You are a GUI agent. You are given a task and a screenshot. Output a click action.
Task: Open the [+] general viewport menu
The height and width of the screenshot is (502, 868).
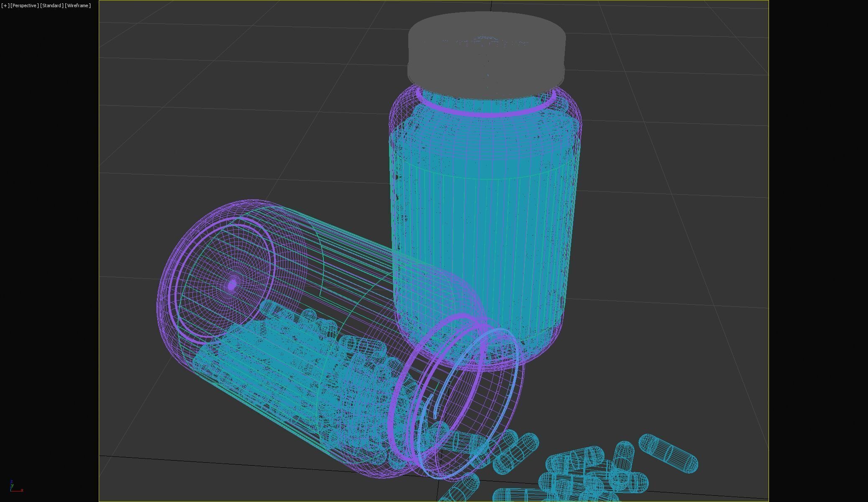pos(5,5)
